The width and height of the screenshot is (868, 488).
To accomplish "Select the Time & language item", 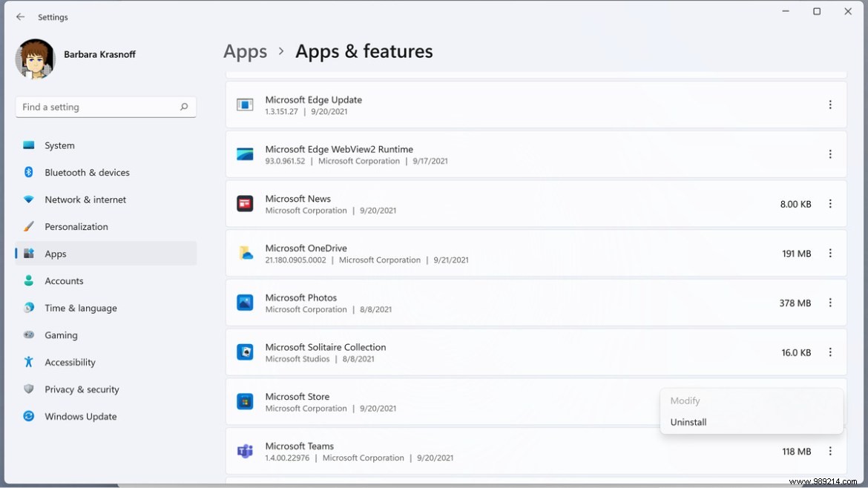I will coord(30,308).
